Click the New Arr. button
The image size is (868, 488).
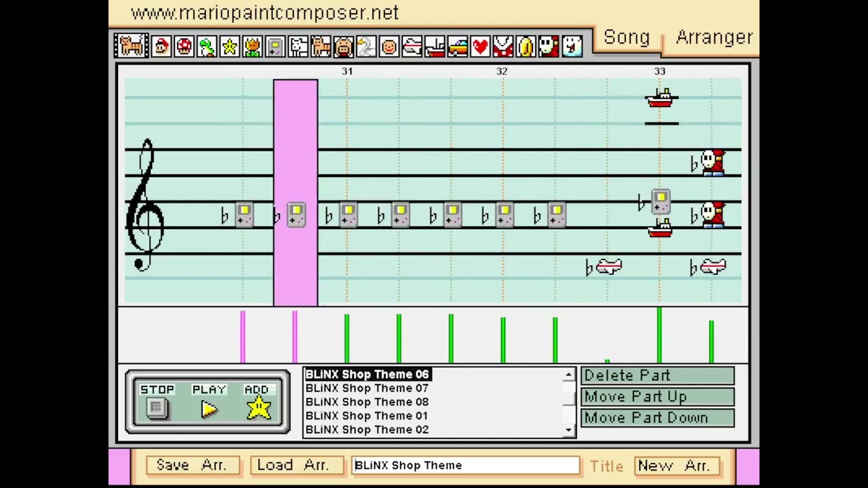(676, 466)
